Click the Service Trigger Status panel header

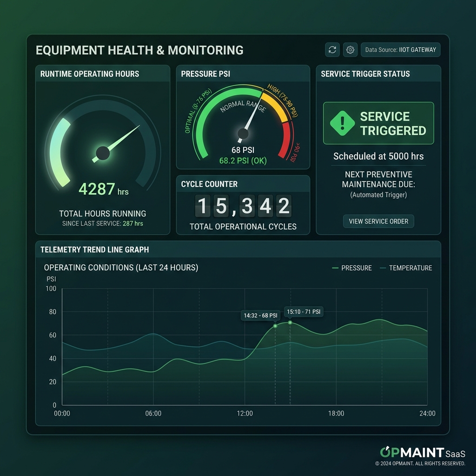pos(378,74)
